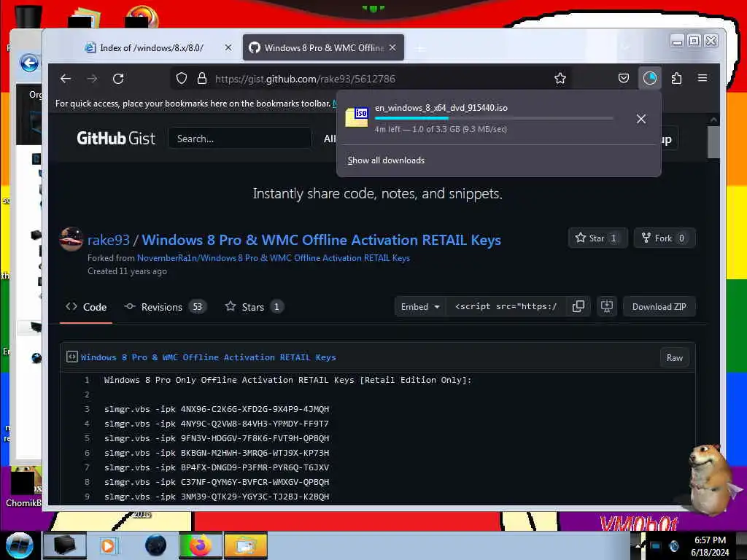Close the 'Index of /windows/8.x/8.0/' tab
Viewport: 747px width, 560px height.
point(228,47)
